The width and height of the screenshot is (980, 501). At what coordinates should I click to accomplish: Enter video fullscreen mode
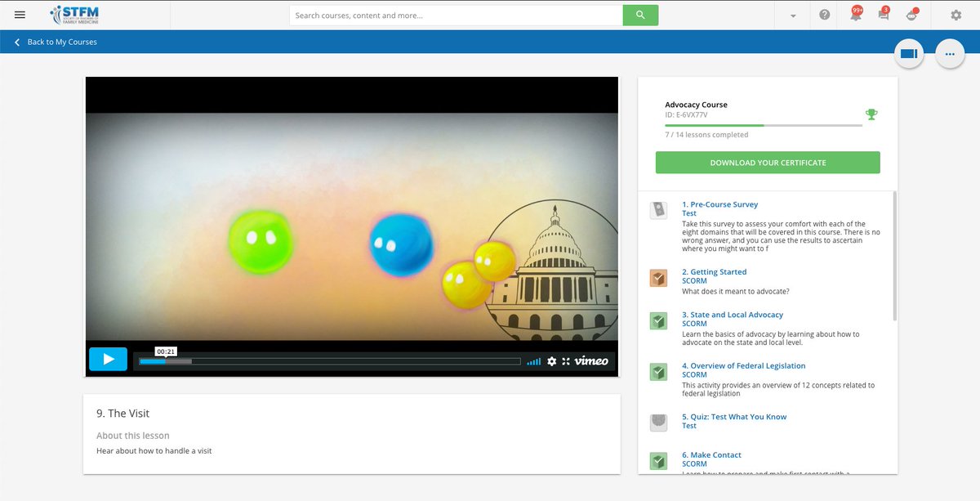(x=566, y=361)
